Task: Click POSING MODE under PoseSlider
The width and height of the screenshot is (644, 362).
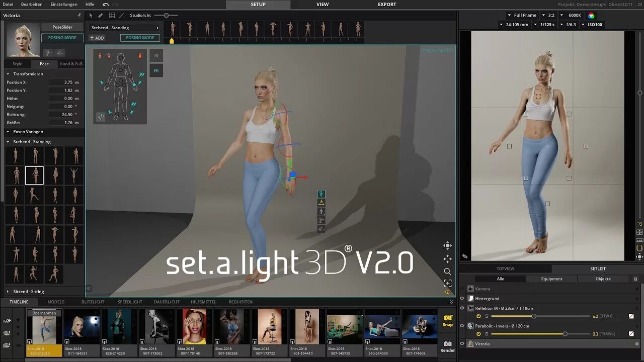Action: pos(62,38)
